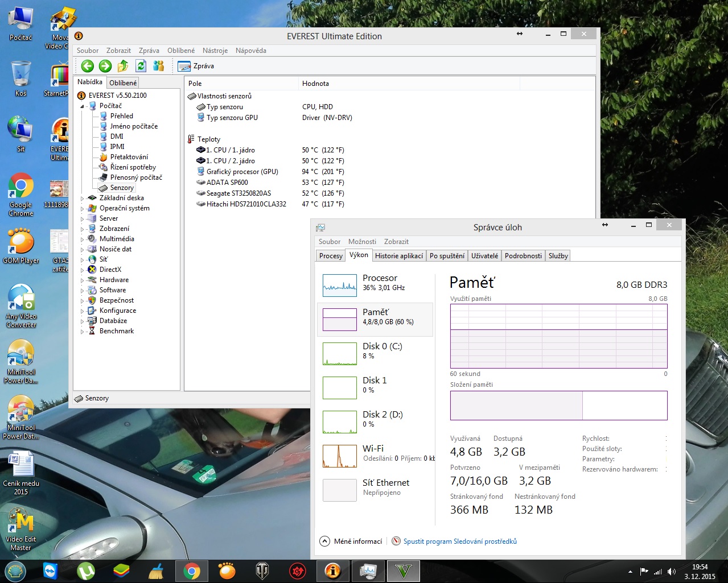Open Google Chrome from the taskbar
Viewport: 728px width, 583px height.
[x=192, y=571]
